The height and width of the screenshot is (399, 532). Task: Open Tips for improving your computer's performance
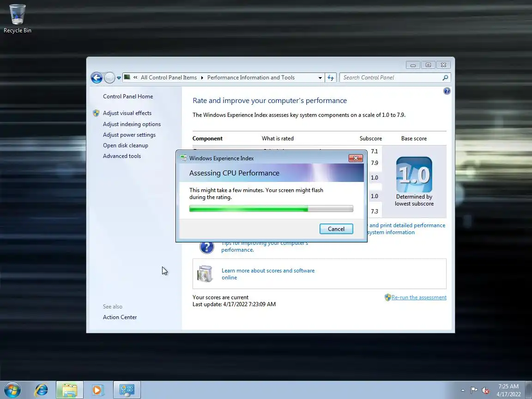pos(265,247)
